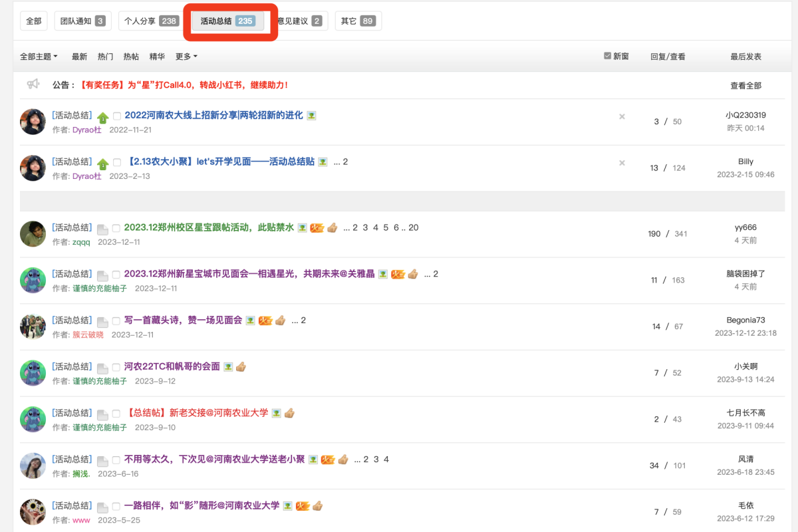Tick checkbox for 新老交接@河南农业大学 thread
Image resolution: width=798 pixels, height=532 pixels.
116,414
